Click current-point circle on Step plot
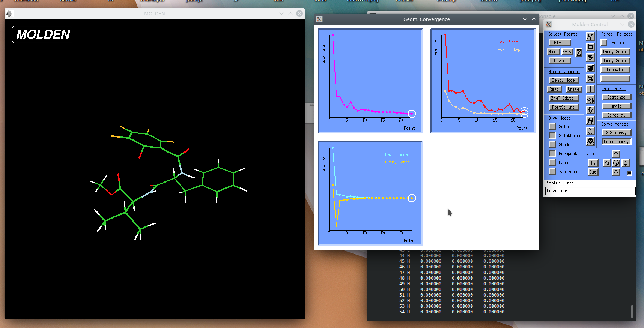Screen dimensions: 644x328 524,112
